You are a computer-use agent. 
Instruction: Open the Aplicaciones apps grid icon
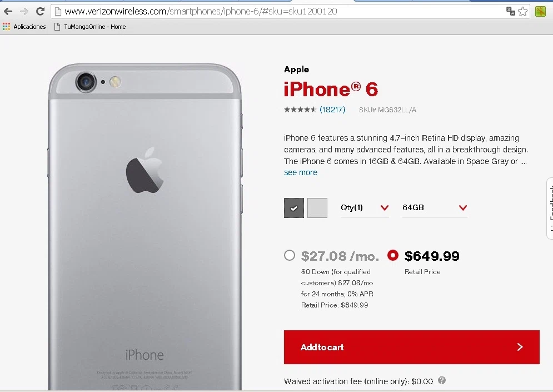[6, 27]
